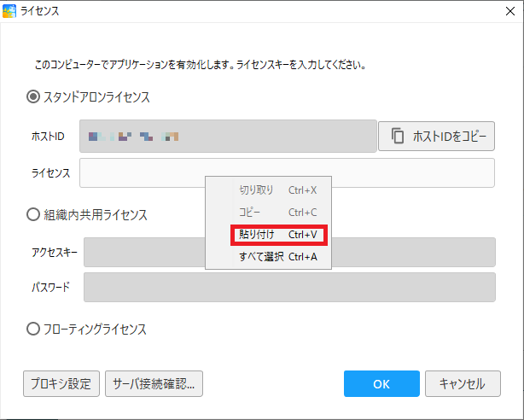Click the パスワード input field
Viewport: 524px width, 420px height.
pos(289,287)
